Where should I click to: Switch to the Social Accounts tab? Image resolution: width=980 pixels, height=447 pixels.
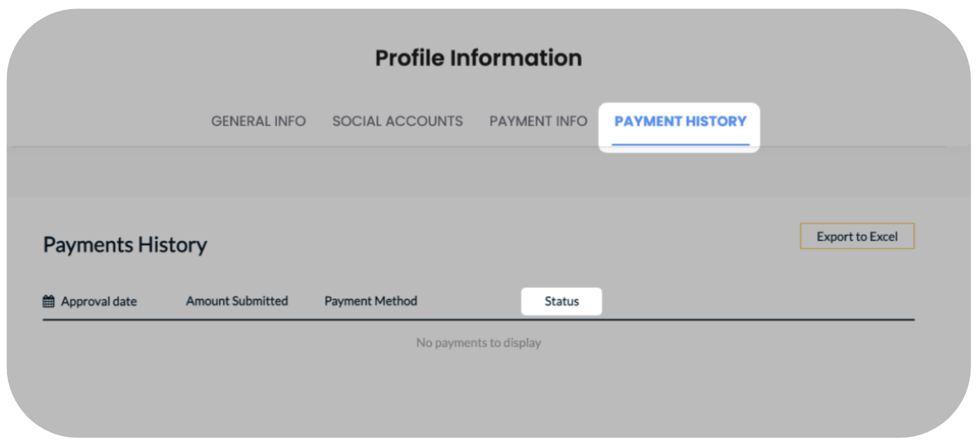pyautogui.click(x=398, y=121)
